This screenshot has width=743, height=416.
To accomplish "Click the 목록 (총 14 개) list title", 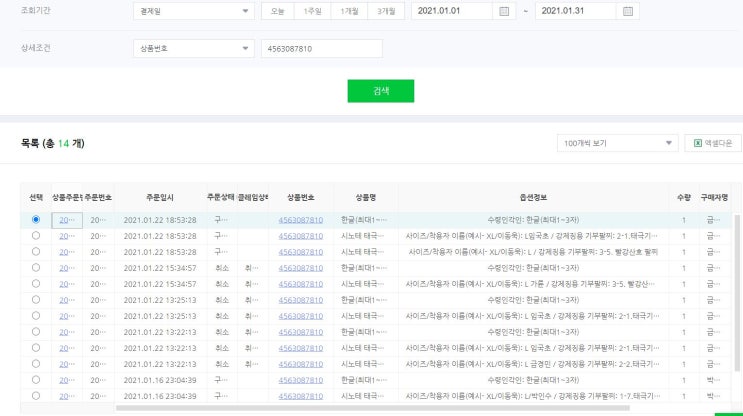I will click(53, 143).
